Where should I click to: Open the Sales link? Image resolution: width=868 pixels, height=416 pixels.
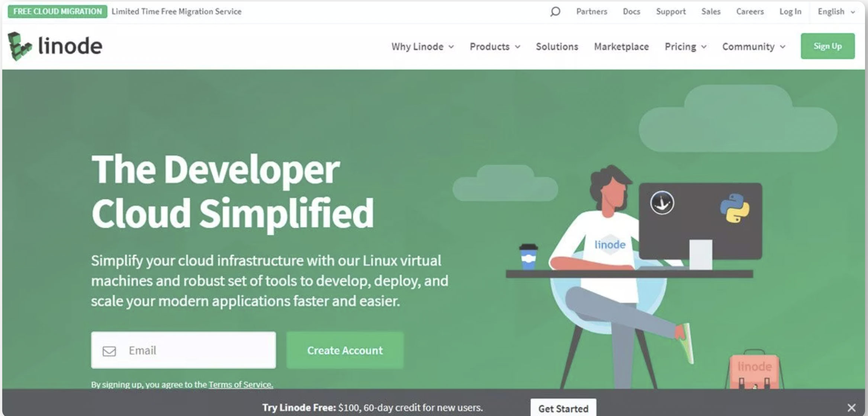click(x=711, y=12)
